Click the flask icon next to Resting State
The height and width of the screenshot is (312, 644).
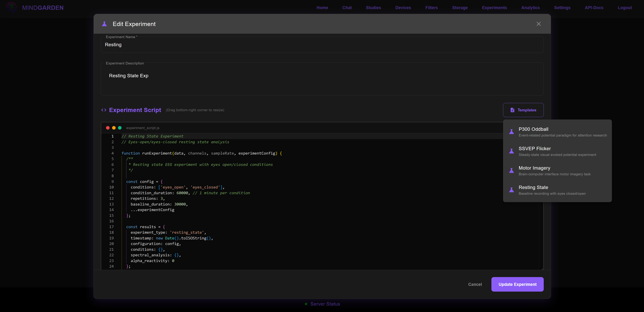(511, 190)
